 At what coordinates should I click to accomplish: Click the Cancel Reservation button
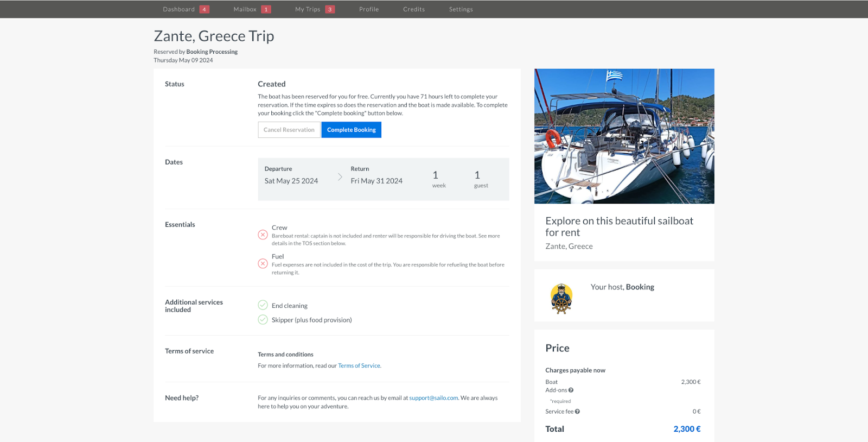tap(289, 130)
